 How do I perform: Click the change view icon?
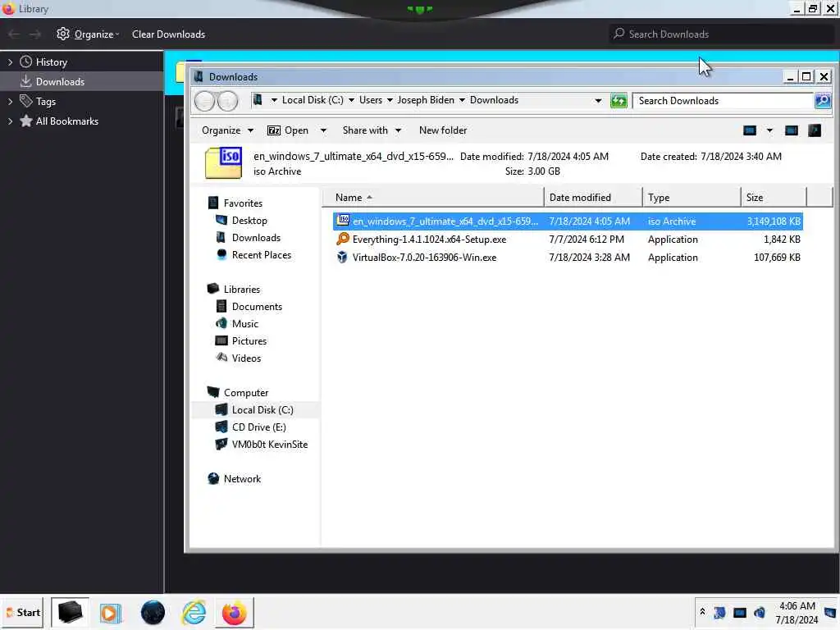(x=750, y=130)
